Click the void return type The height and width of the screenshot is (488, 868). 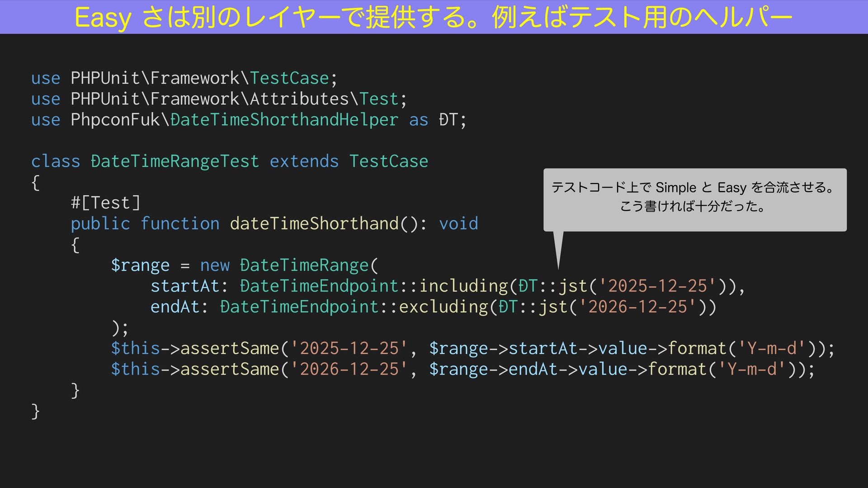coord(458,224)
